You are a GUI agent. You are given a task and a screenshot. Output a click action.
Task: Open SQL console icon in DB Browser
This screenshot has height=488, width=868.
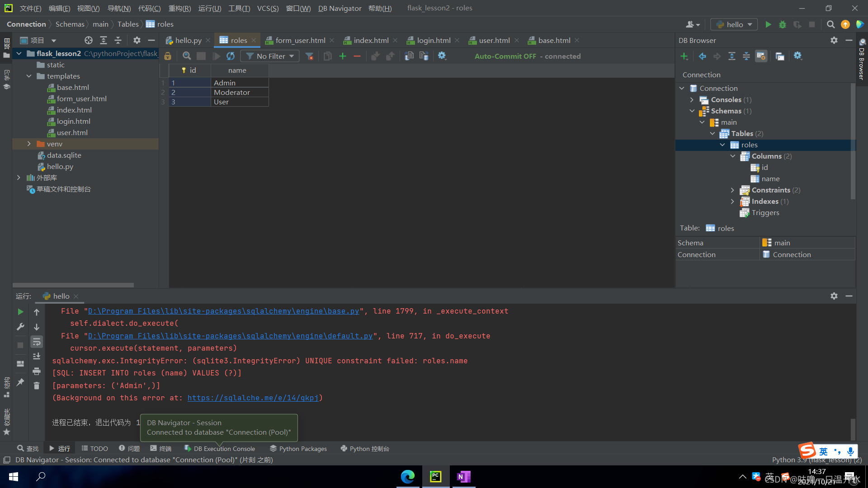(780, 56)
